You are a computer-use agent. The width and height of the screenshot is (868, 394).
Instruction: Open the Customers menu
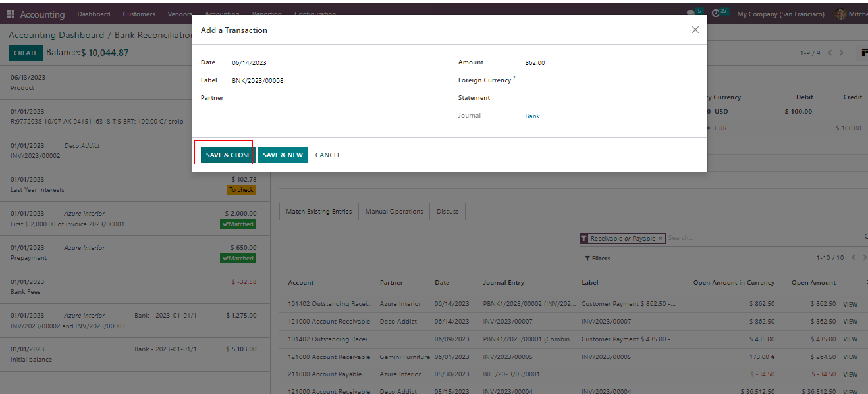[x=139, y=14]
